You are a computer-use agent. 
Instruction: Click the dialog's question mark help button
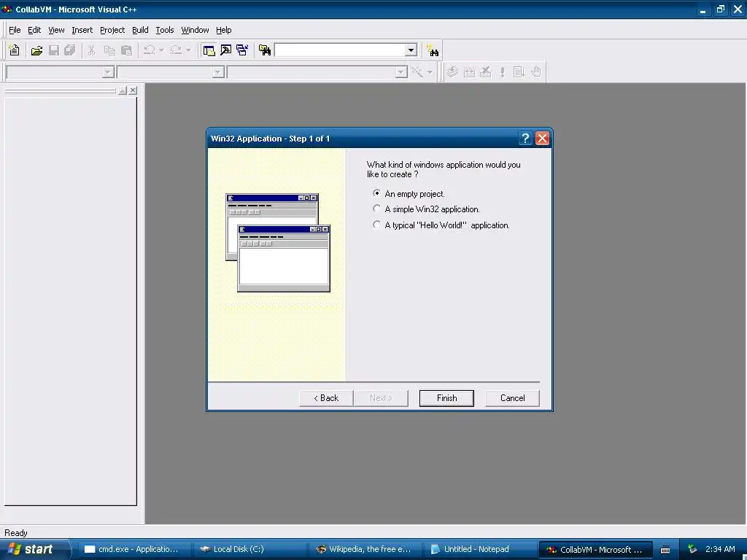525,139
